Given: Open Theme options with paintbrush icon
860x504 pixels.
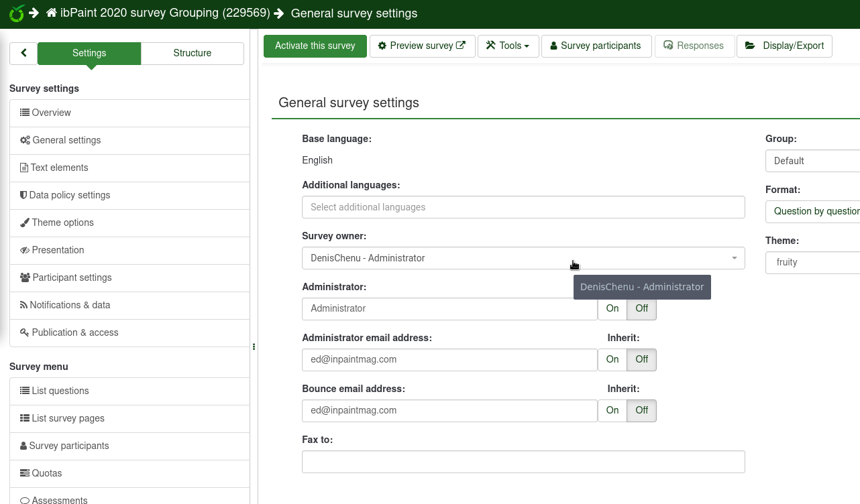Looking at the screenshot, I should [62, 223].
